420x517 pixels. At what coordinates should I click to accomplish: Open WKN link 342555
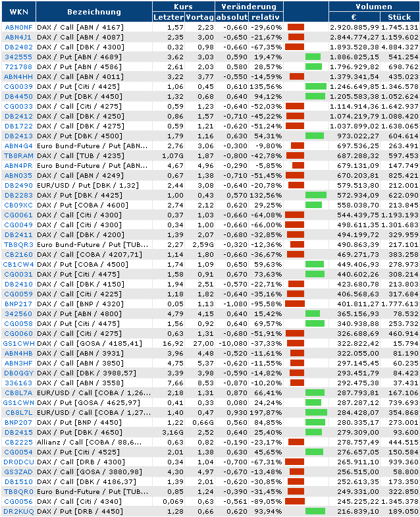[x=18, y=57]
